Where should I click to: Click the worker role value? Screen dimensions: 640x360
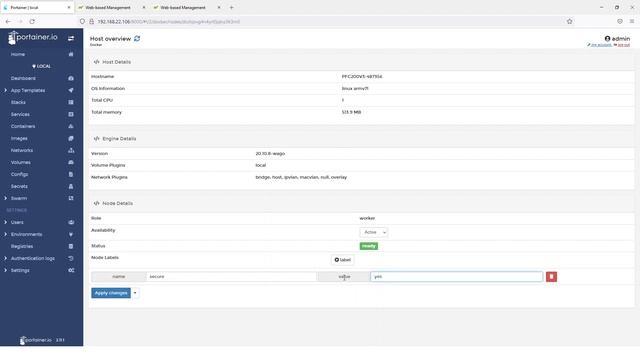pos(367,218)
